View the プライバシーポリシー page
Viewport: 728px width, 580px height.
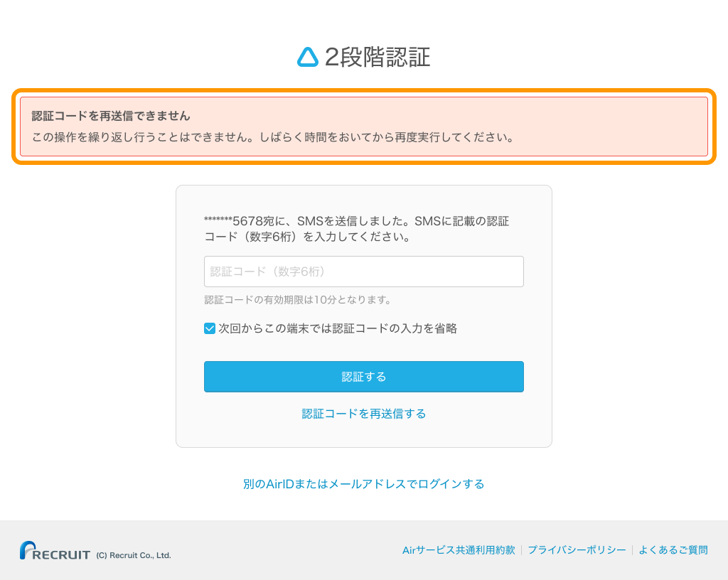(x=576, y=549)
